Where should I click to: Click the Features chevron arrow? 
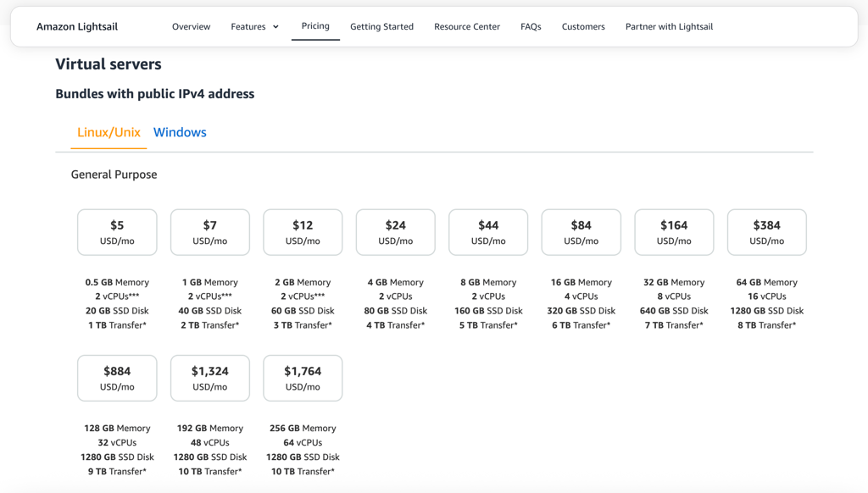point(275,26)
